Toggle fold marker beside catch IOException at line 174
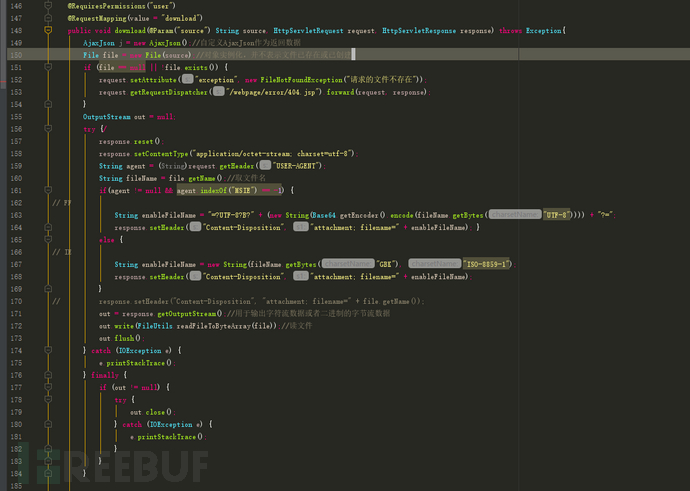 click(48, 350)
